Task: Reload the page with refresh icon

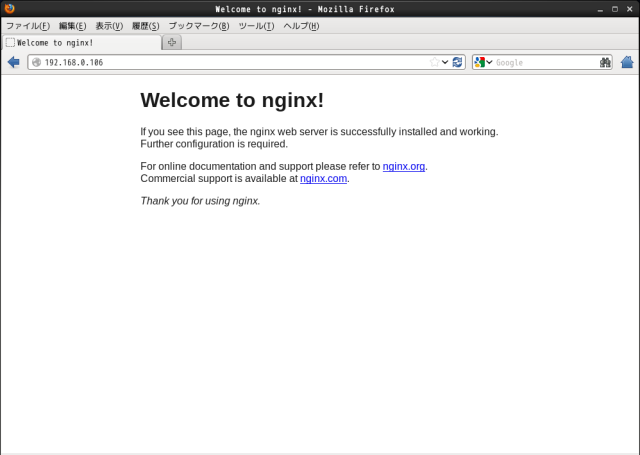Action: tap(458, 62)
